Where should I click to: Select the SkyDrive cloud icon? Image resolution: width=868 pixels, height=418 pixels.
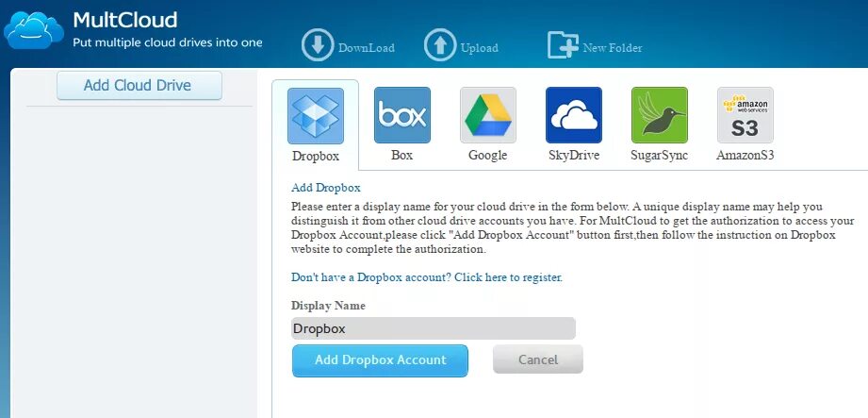pos(574,115)
